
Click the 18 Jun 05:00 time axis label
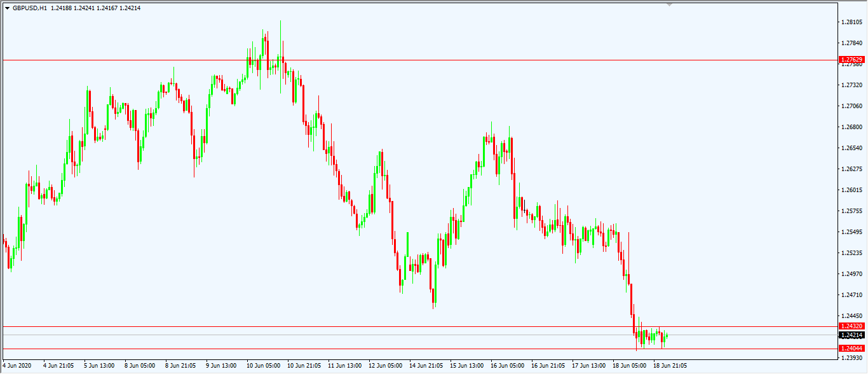(630, 366)
